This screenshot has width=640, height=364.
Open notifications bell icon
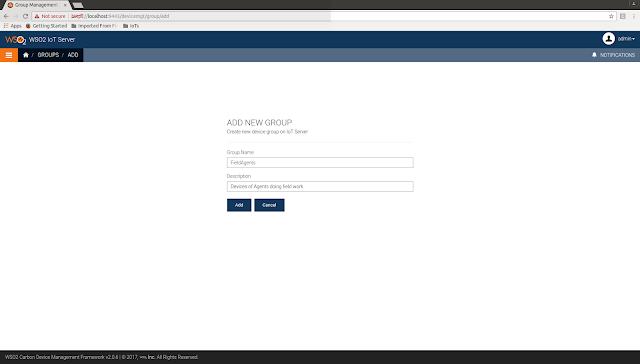coord(594,55)
